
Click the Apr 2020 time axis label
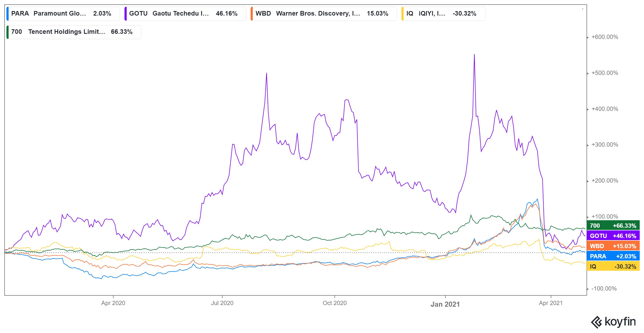(x=113, y=303)
